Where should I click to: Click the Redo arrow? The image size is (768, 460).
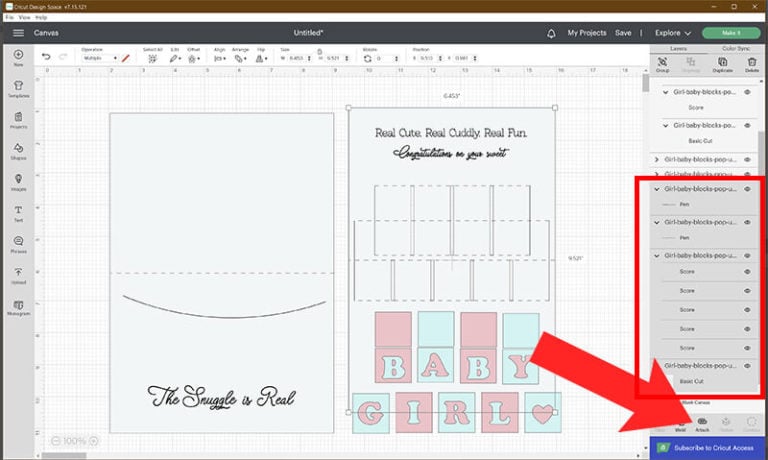pos(63,57)
